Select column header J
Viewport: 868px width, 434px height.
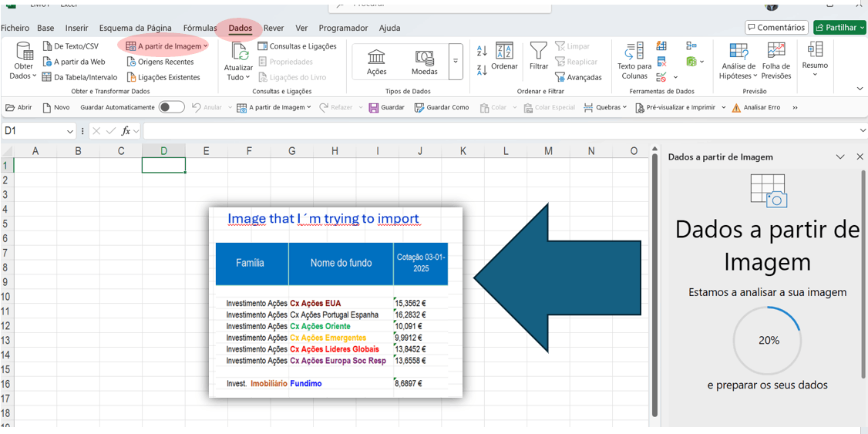pos(421,150)
